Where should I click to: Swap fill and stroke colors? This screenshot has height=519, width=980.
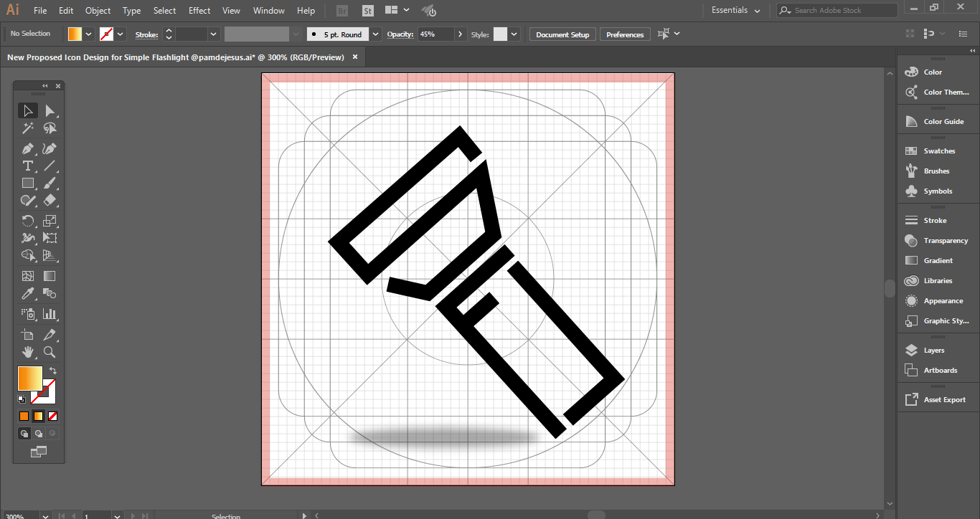click(x=53, y=371)
